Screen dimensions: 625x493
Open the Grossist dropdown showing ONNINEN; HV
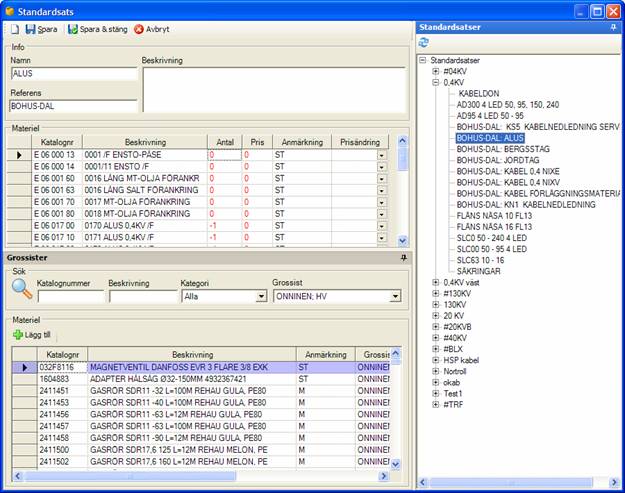[395, 297]
